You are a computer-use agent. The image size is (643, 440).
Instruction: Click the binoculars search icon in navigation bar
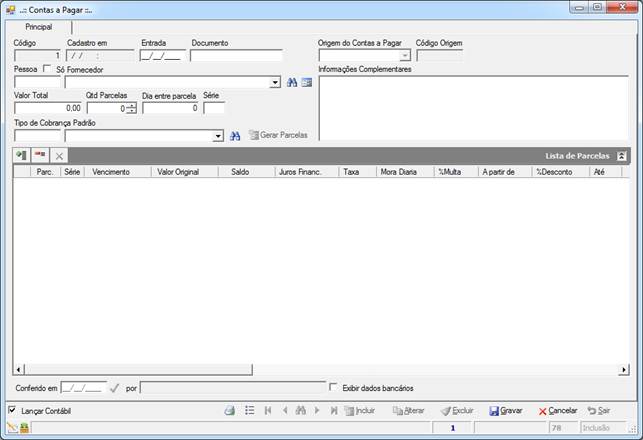301,410
